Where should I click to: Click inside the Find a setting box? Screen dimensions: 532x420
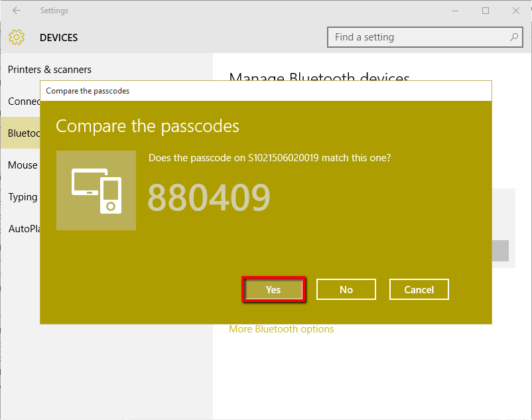pyautogui.click(x=411, y=37)
